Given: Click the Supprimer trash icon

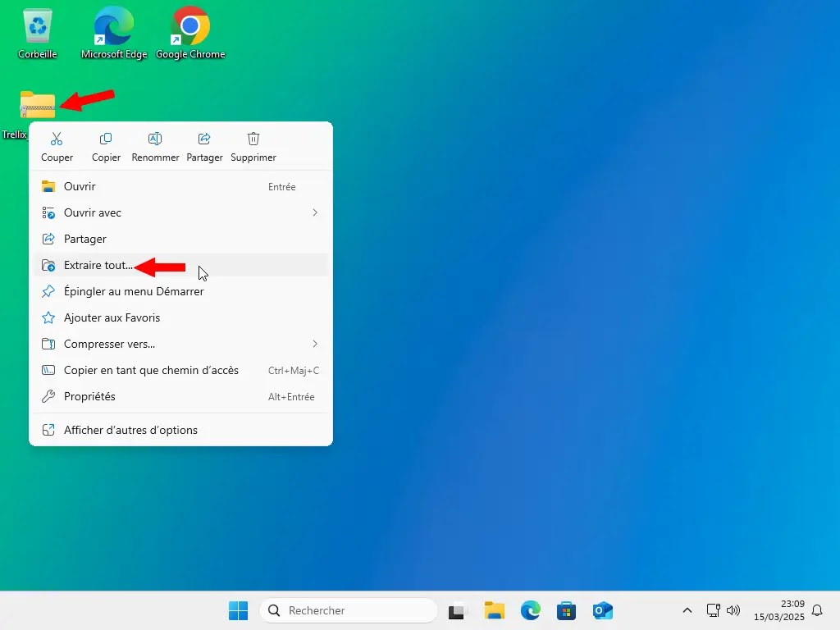Looking at the screenshot, I should (253, 139).
